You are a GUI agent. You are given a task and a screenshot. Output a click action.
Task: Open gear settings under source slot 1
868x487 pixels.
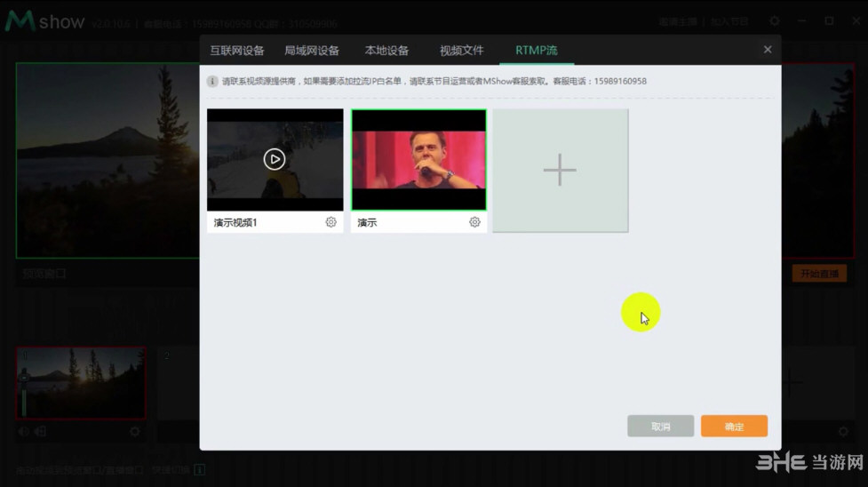(x=134, y=431)
